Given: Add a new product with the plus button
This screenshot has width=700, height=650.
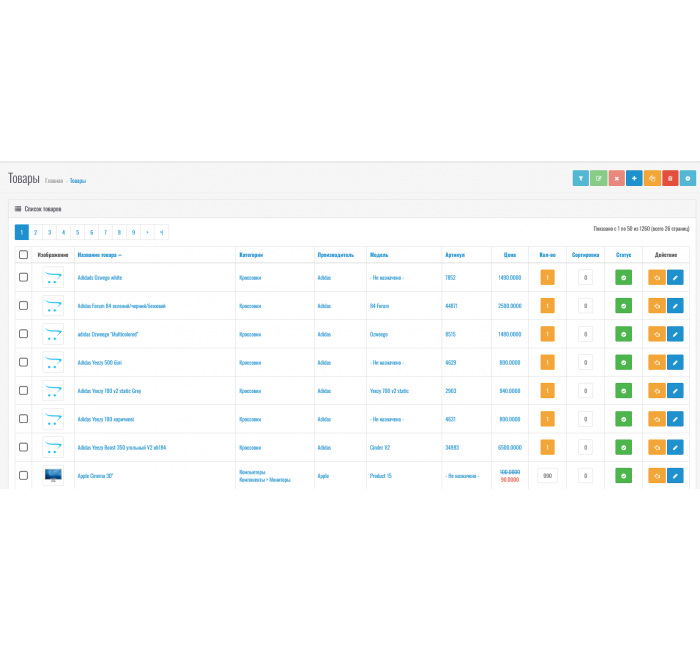Looking at the screenshot, I should 634,178.
